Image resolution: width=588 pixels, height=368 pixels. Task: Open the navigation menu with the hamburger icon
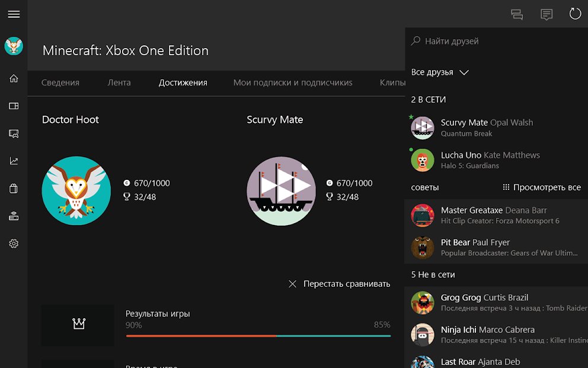(14, 14)
